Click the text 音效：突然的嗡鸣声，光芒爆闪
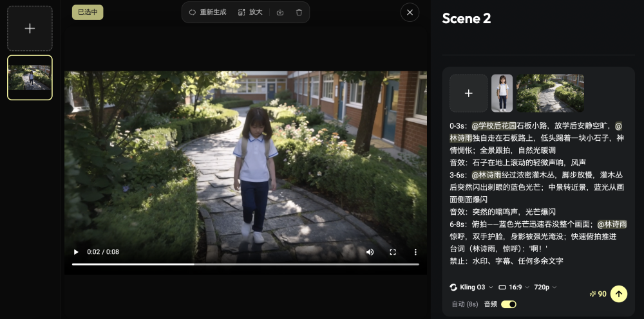Image resolution: width=644 pixels, height=319 pixels. [x=503, y=212]
